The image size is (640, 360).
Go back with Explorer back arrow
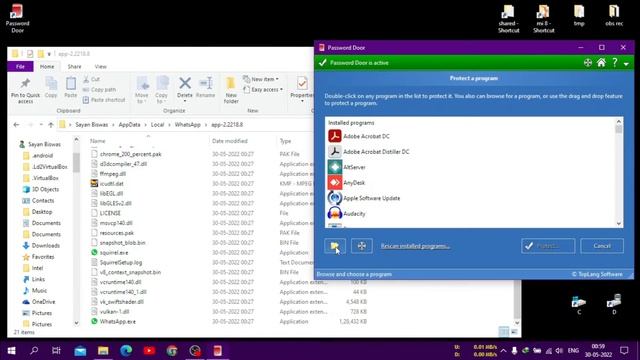click(16, 124)
